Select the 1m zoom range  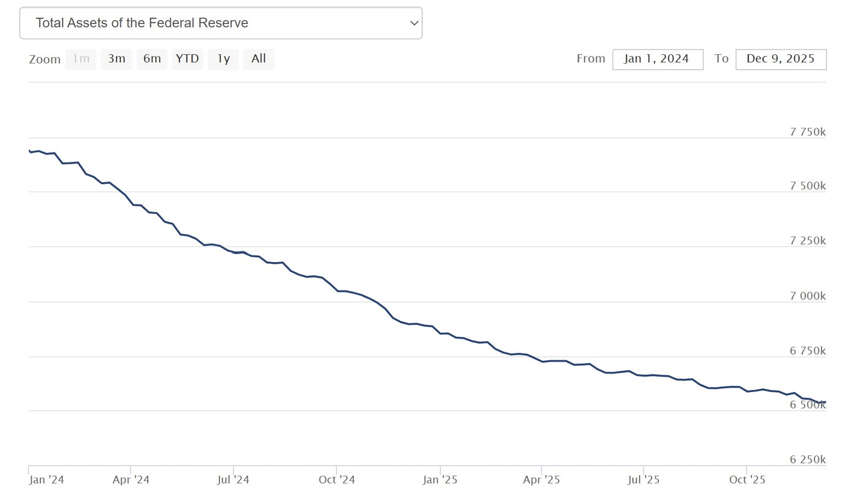(81, 59)
